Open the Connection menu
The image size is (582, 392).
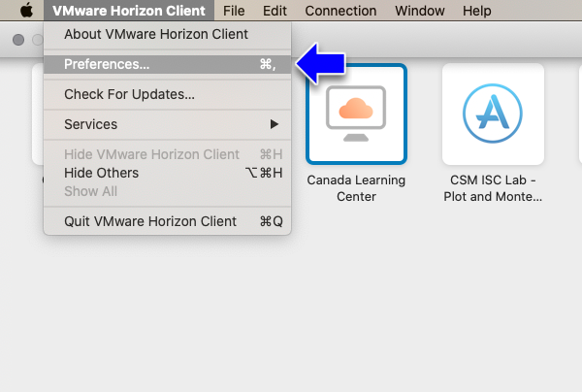click(340, 11)
